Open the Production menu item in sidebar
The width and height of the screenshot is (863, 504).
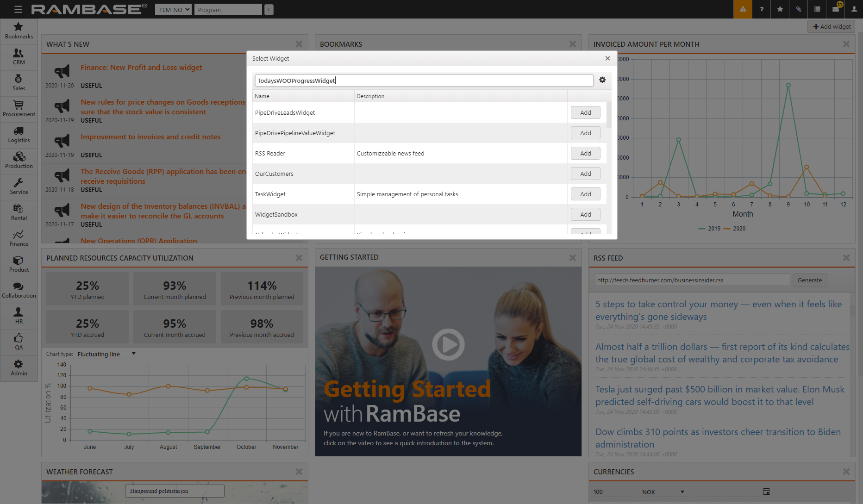click(19, 161)
